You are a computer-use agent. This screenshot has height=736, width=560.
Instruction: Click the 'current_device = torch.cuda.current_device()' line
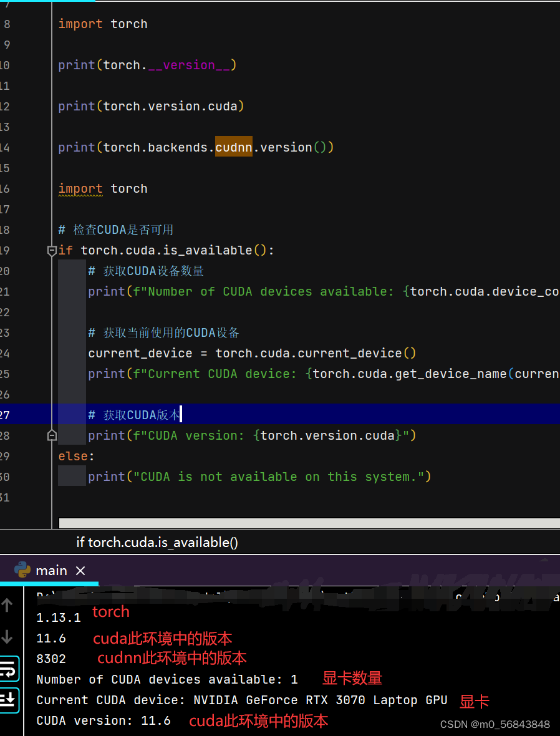pos(252,353)
